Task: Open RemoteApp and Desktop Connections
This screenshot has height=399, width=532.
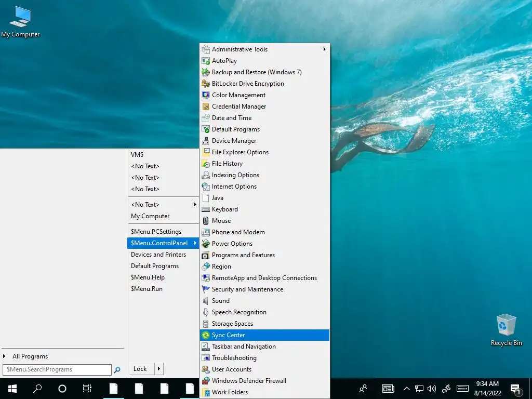Action: tap(264, 278)
